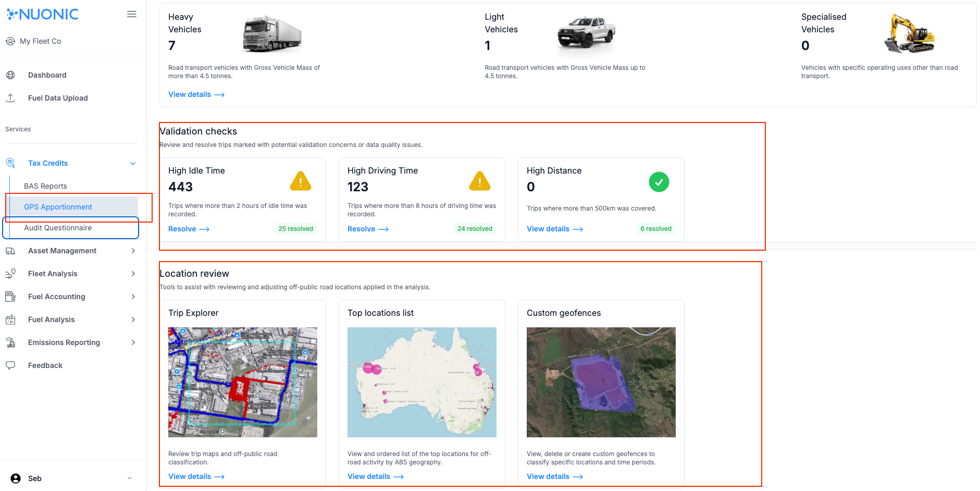Expand the Fuel Analysis menu chevron

pyautogui.click(x=133, y=320)
